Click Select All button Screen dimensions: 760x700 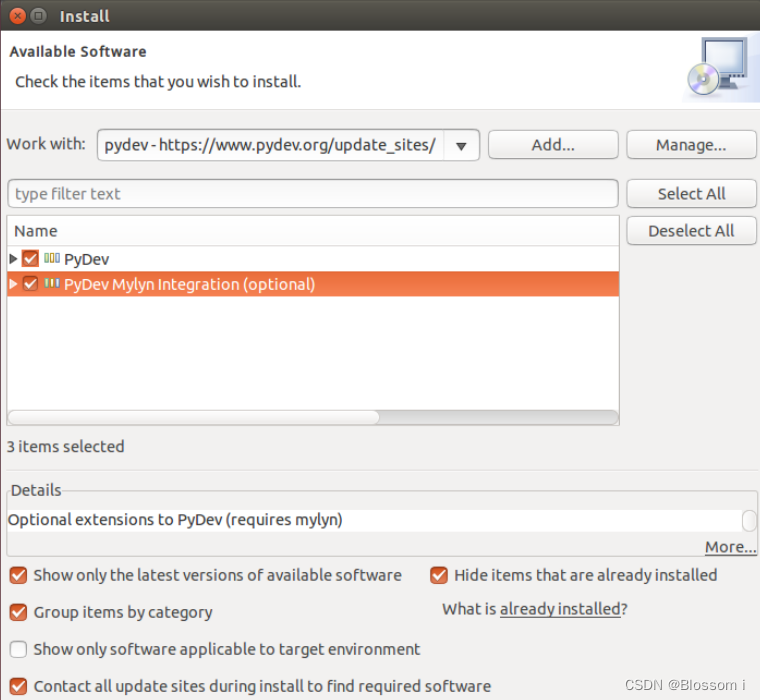691,194
